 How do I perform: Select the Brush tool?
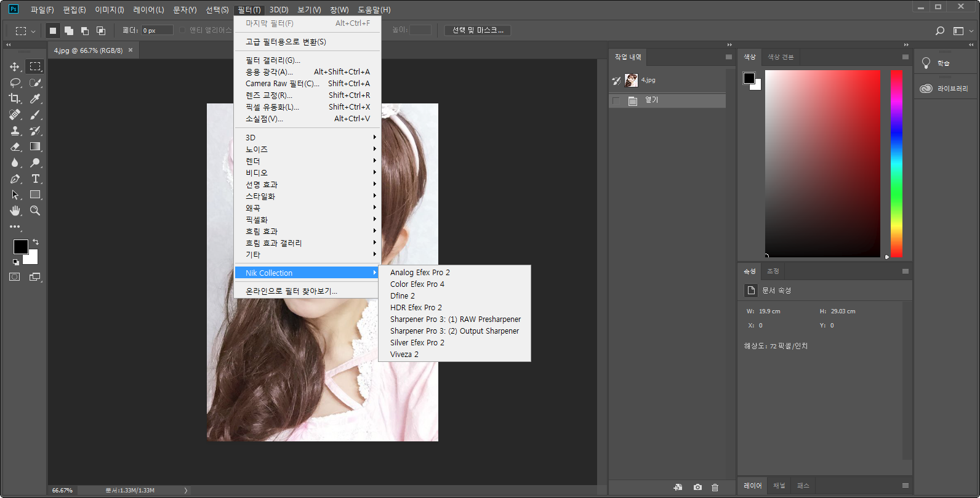pos(35,114)
